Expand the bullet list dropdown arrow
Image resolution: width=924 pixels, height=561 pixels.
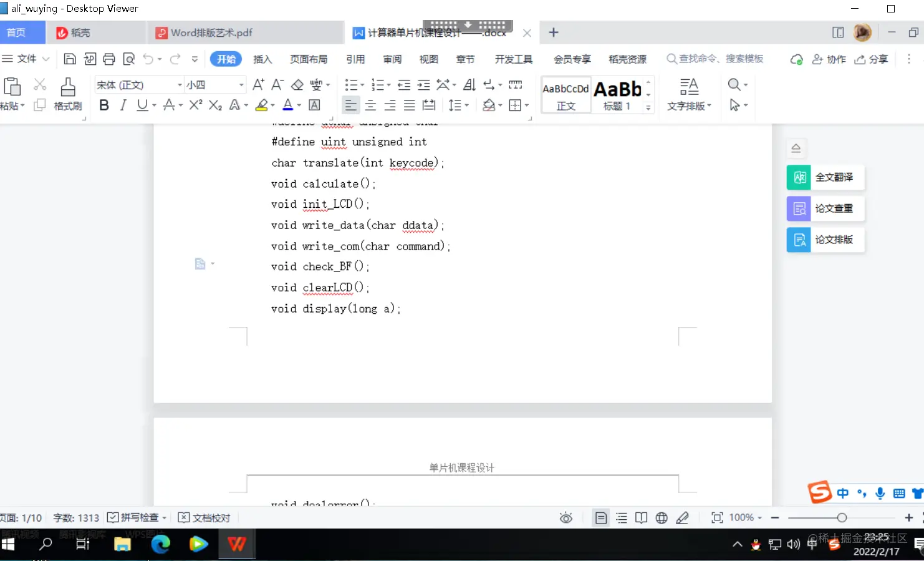click(x=362, y=85)
